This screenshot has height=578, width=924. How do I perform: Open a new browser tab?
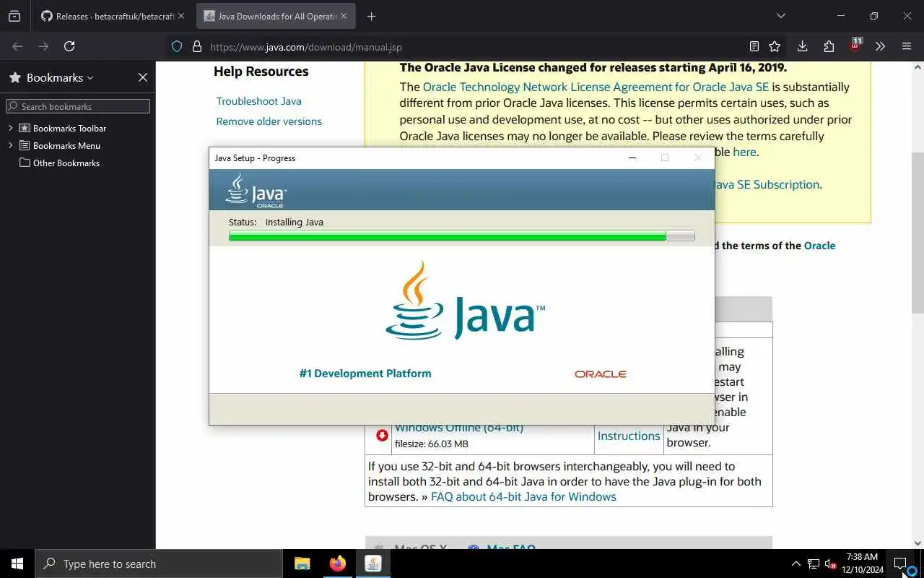pos(371,16)
